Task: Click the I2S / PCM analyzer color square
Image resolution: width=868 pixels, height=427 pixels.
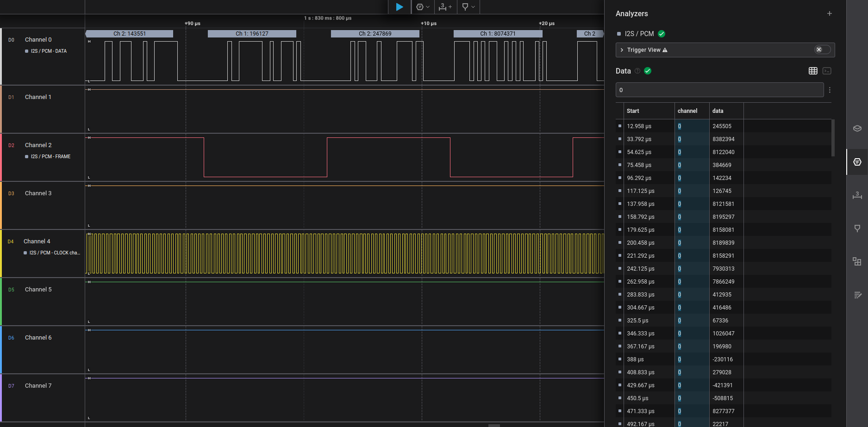Action: click(619, 34)
